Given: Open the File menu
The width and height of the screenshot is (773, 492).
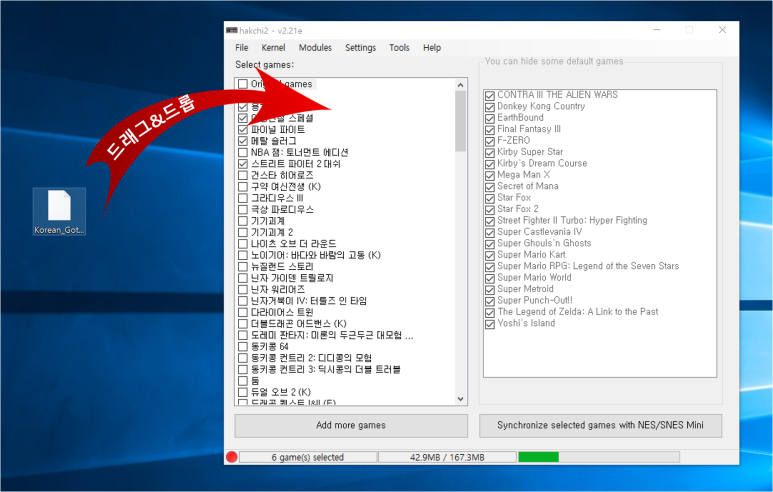Looking at the screenshot, I should (242, 48).
